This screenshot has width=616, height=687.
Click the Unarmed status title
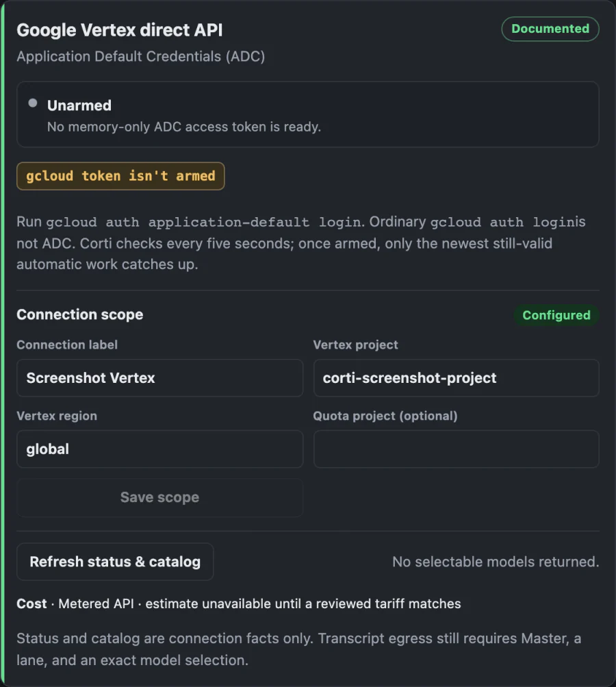(79, 105)
